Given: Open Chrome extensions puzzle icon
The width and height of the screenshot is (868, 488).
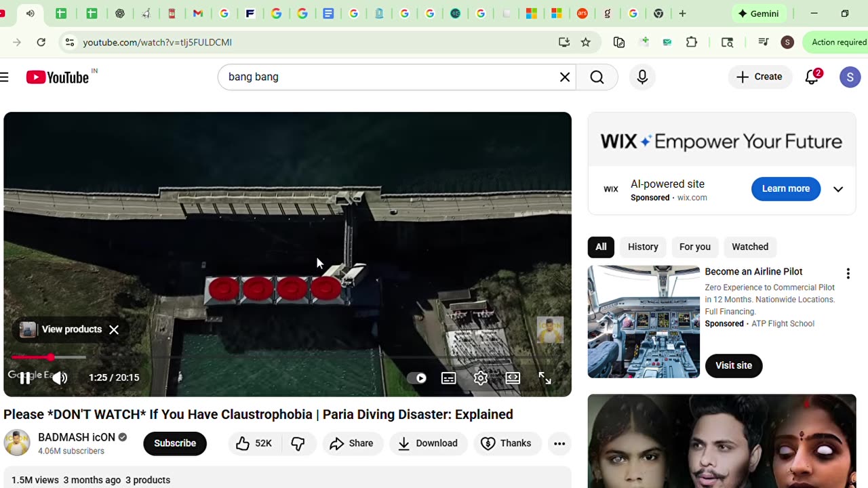Looking at the screenshot, I should tap(692, 42).
